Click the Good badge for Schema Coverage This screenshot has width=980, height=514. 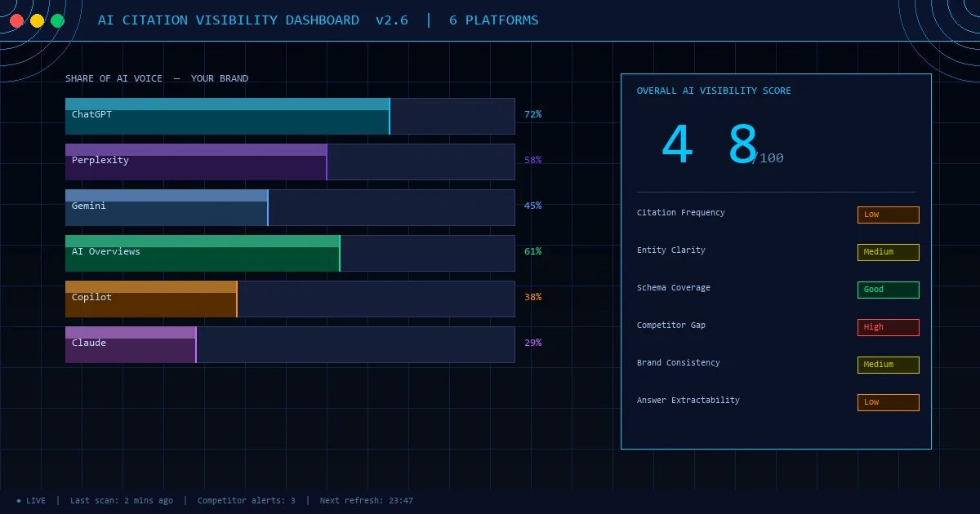[x=889, y=290]
